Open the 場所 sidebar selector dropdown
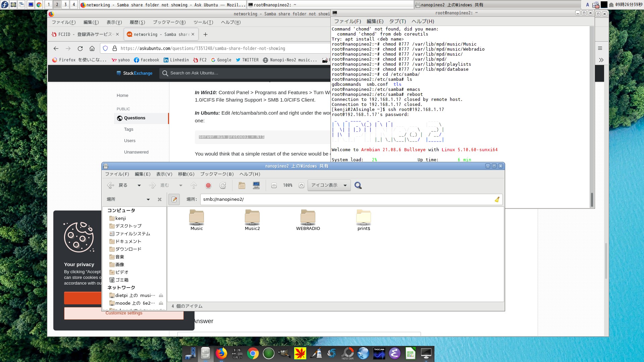 click(148, 199)
